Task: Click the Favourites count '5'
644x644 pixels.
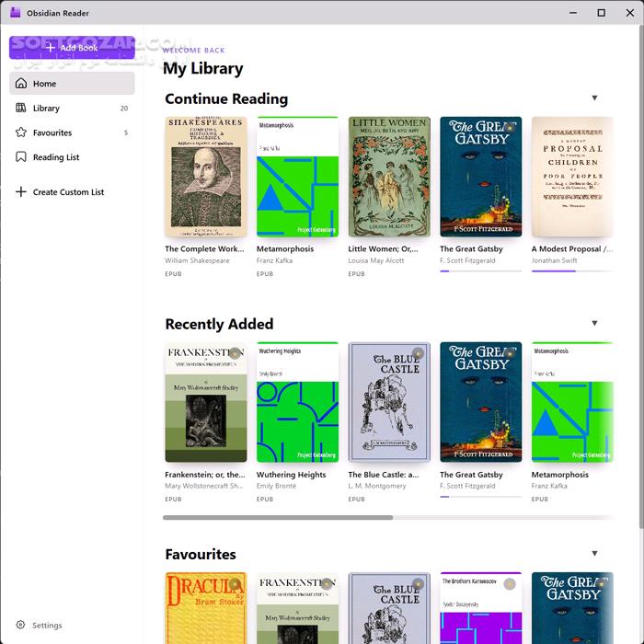Action: click(126, 132)
